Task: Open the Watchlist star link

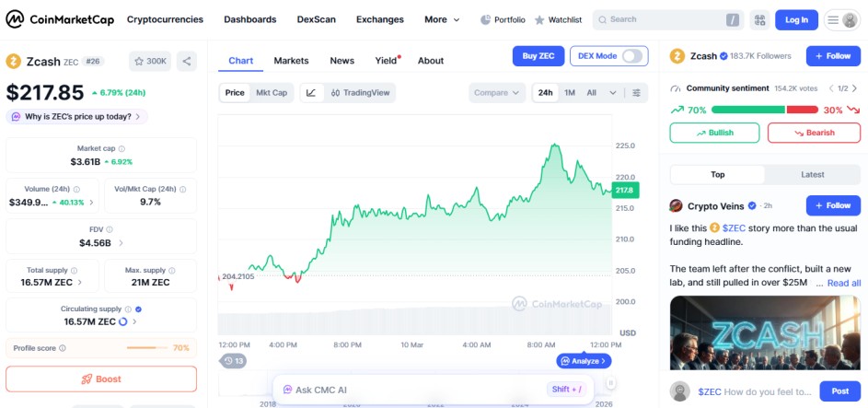Action: (x=558, y=20)
